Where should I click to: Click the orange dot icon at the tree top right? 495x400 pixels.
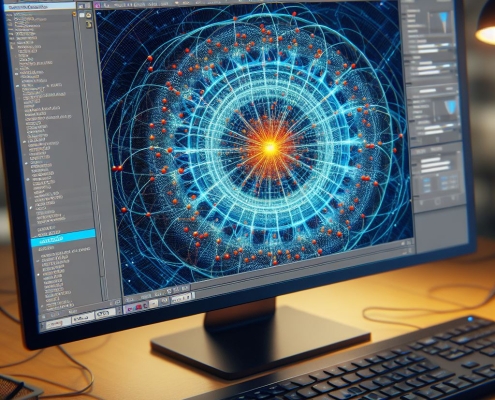click(75, 15)
